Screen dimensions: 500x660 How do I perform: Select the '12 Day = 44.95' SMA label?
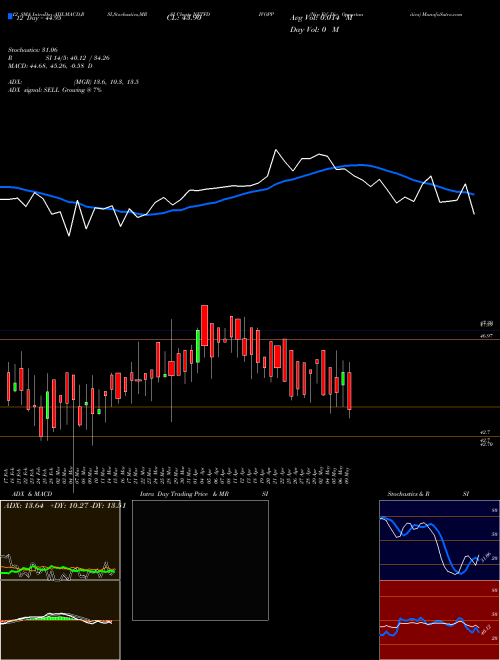[38, 18]
